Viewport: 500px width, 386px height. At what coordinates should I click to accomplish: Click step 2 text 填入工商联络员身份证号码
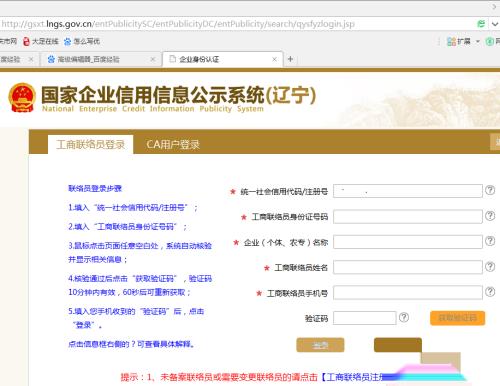[x=127, y=227]
